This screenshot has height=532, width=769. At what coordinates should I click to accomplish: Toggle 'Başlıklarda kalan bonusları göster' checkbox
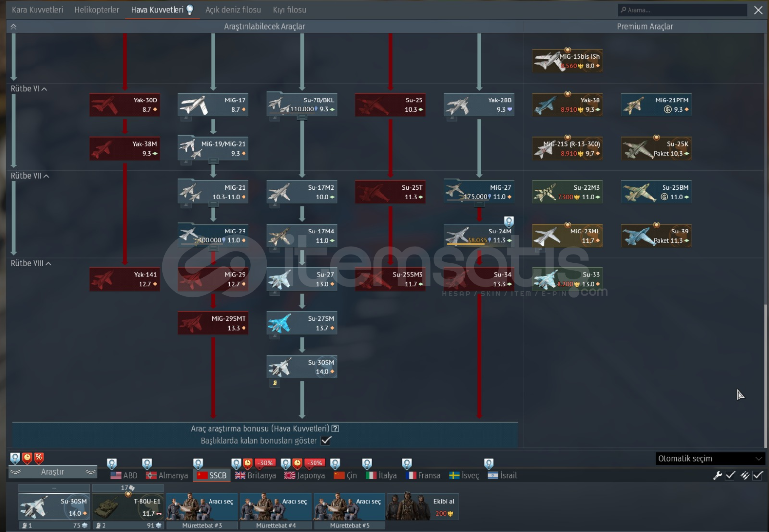(326, 440)
